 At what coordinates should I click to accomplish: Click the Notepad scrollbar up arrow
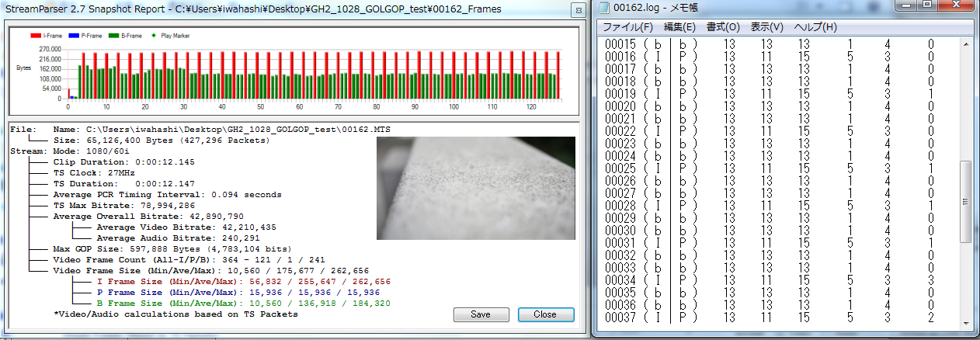967,43
